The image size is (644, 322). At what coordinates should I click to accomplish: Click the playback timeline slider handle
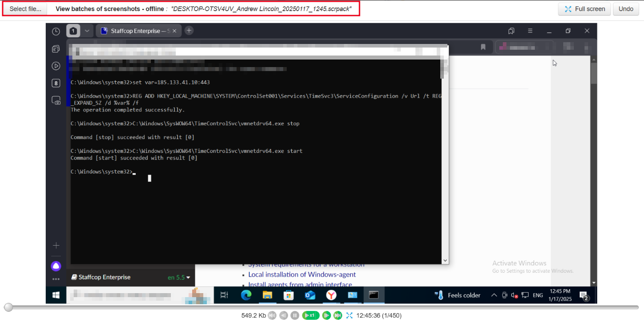8,307
